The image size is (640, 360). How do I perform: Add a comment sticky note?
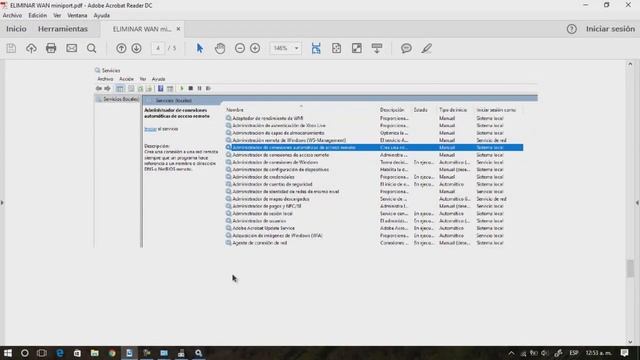point(406,48)
